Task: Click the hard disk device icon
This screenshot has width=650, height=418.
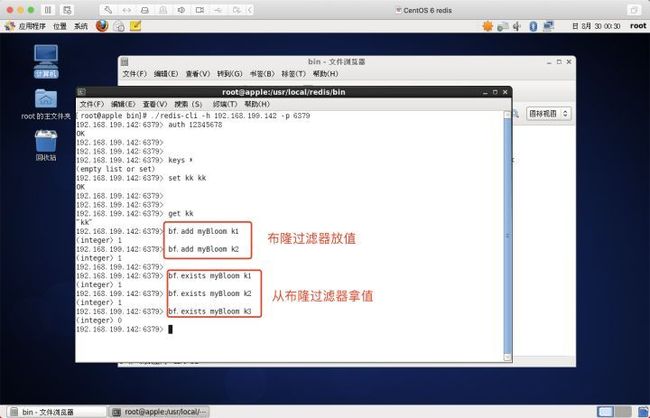Action: [145, 10]
